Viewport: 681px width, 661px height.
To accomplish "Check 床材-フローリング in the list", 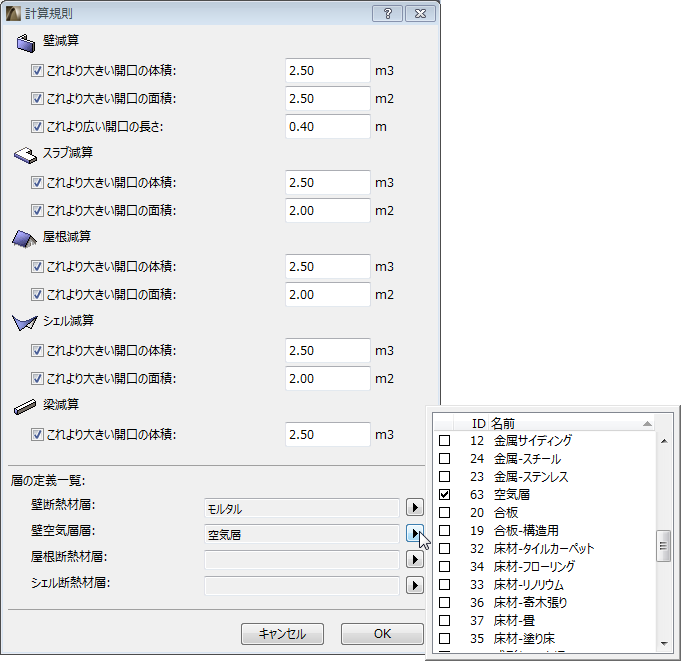I will 444,566.
